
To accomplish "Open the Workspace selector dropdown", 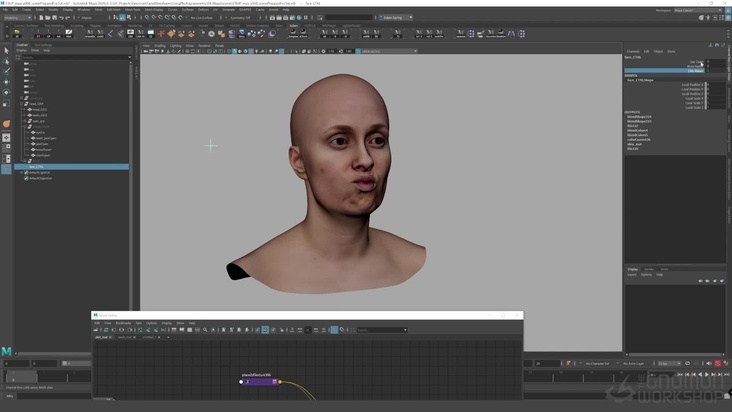I will click(697, 10).
